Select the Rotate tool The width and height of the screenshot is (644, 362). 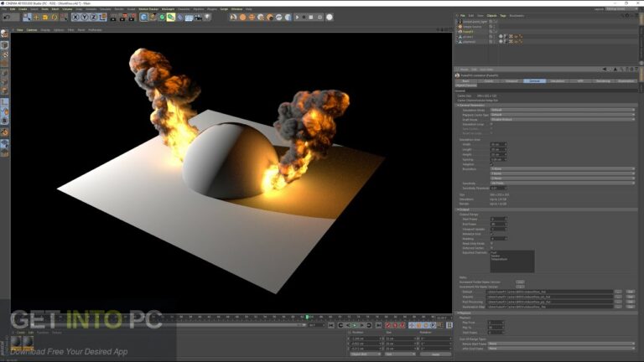(55, 18)
